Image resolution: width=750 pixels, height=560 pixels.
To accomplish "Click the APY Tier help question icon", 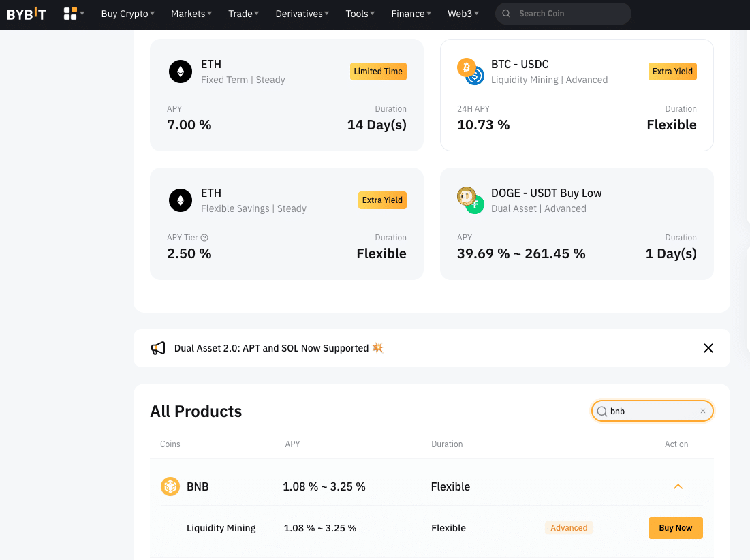I will click(x=204, y=238).
